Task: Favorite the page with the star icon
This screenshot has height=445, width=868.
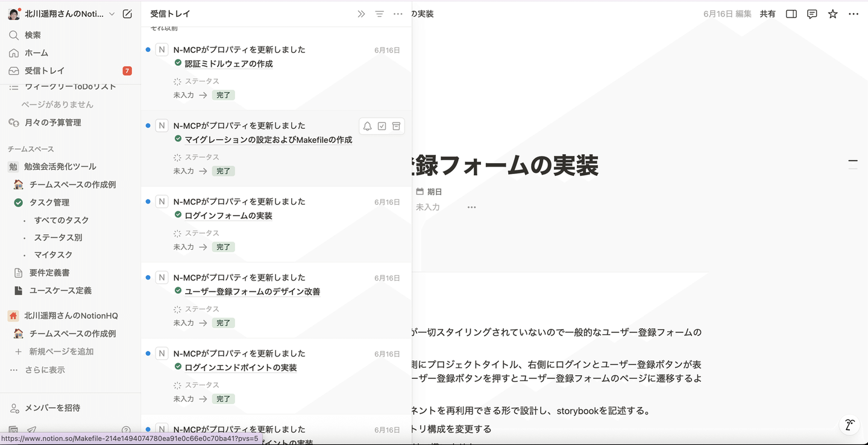Action: click(832, 14)
